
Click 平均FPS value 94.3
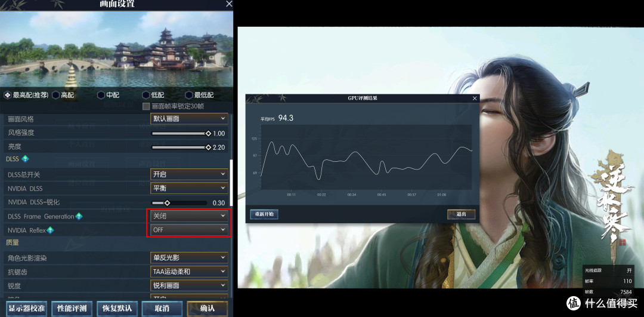(286, 118)
